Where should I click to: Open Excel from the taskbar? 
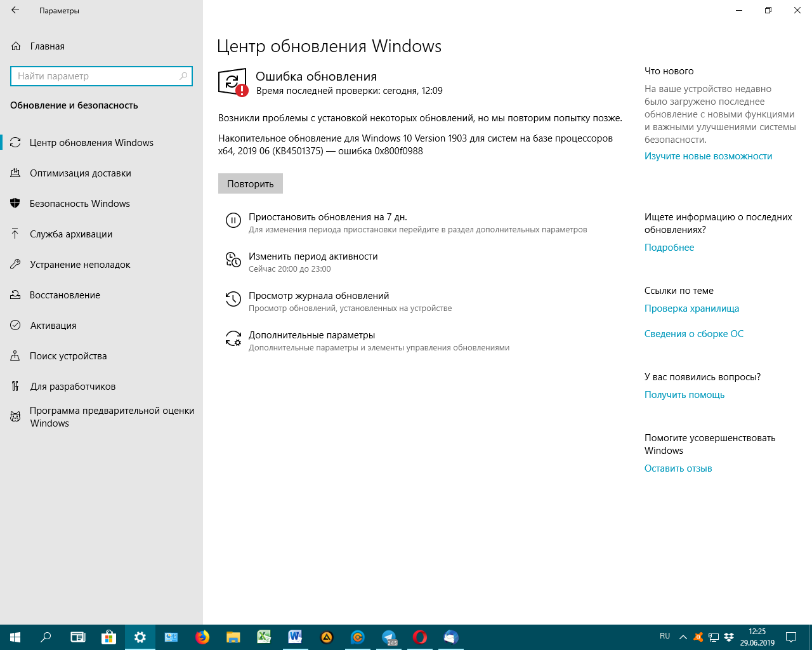[265, 637]
